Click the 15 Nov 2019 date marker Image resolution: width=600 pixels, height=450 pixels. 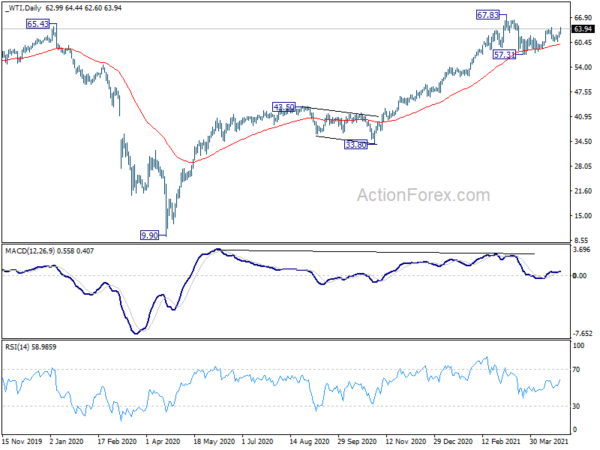(23, 441)
